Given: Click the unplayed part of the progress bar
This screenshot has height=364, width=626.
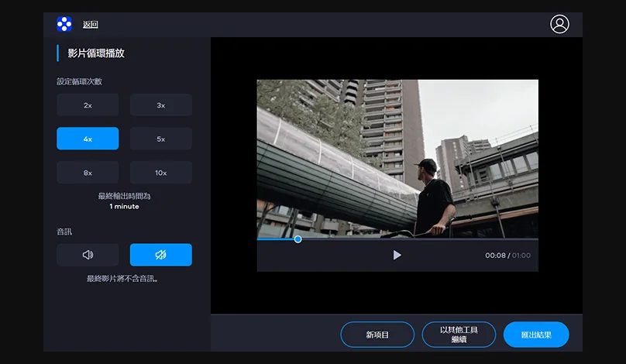Looking at the screenshot, I should pyautogui.click(x=418, y=239).
